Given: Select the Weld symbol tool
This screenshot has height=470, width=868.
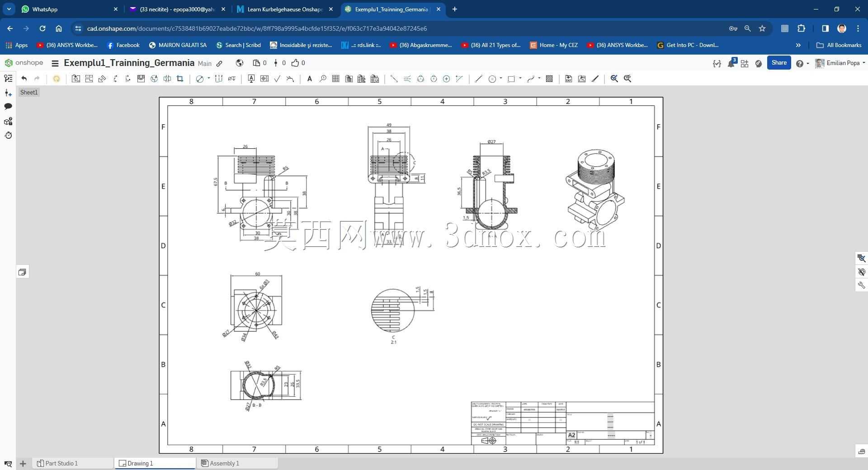Looking at the screenshot, I should [290, 79].
